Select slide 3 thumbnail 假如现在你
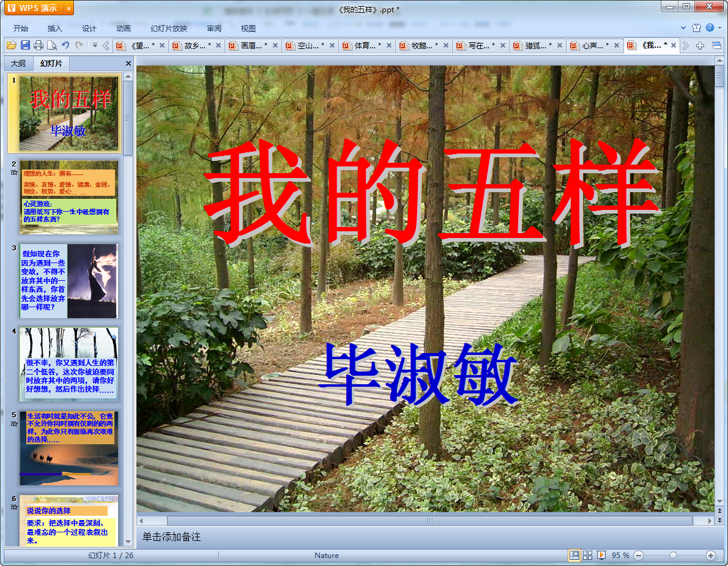Viewport: 728px width, 566px height. click(69, 281)
